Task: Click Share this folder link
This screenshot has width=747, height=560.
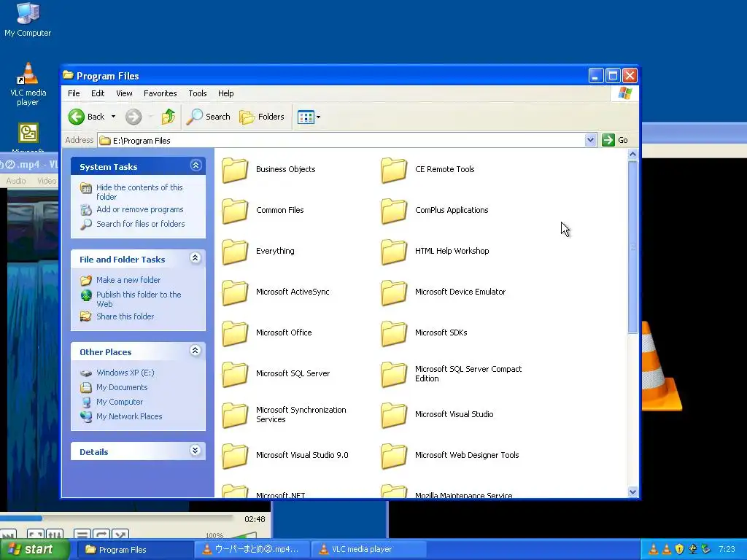Action: [125, 316]
